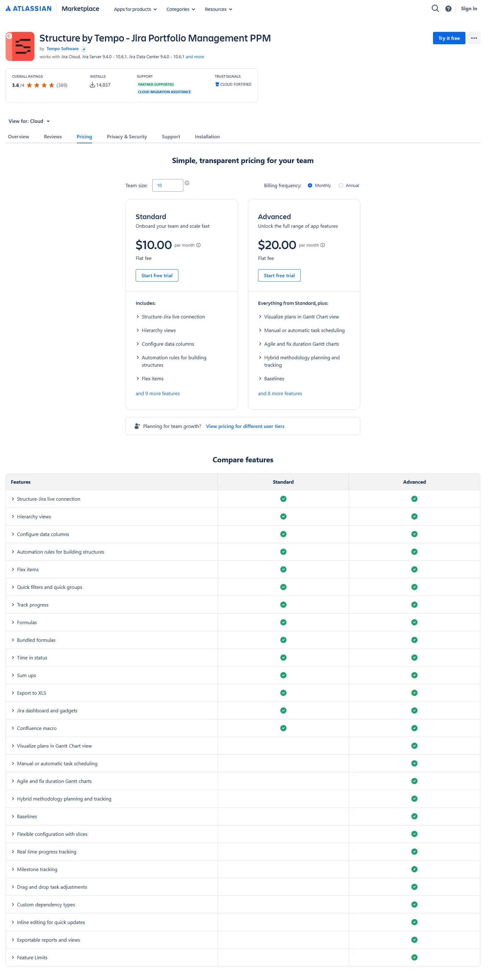Expand Structure-Jira live connection feature row
This screenshot has width=488, height=980.
point(48,499)
